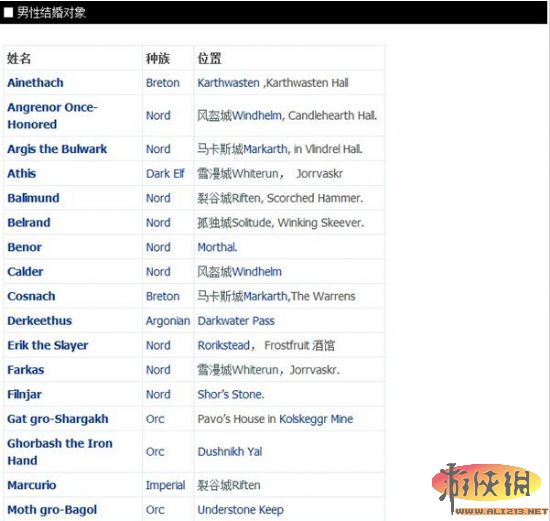The image size is (550, 521).
Task: Click the Belrand name link
Action: tap(29, 222)
